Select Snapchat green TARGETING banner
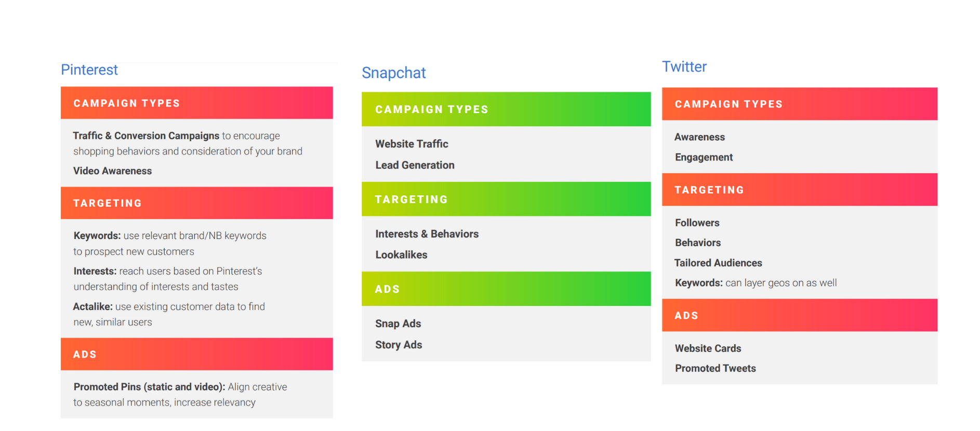 click(506, 199)
